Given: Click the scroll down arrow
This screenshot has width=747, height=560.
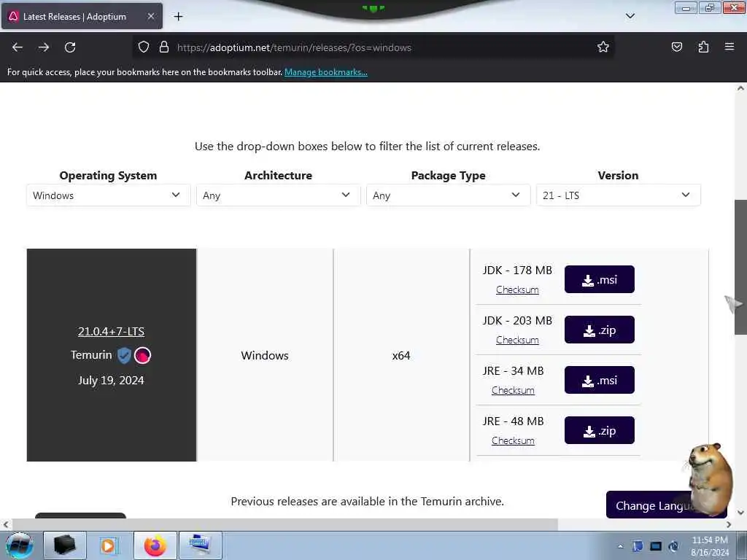Looking at the screenshot, I should 740,513.
